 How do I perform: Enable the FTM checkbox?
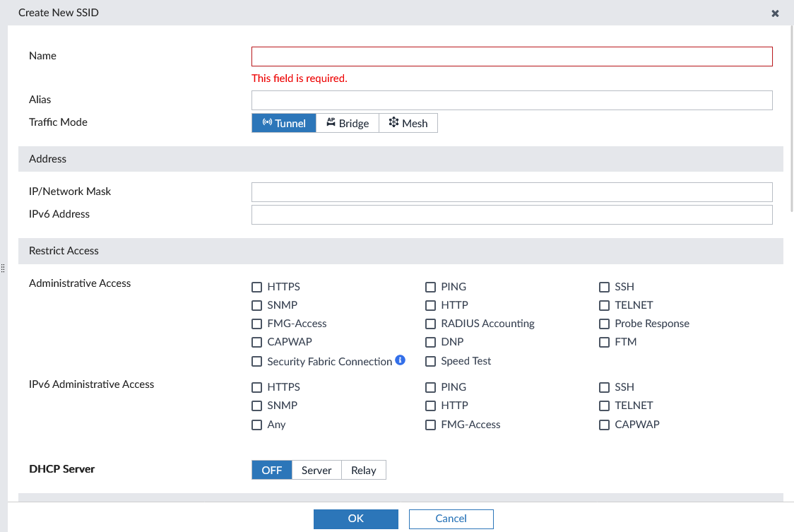pyautogui.click(x=604, y=342)
